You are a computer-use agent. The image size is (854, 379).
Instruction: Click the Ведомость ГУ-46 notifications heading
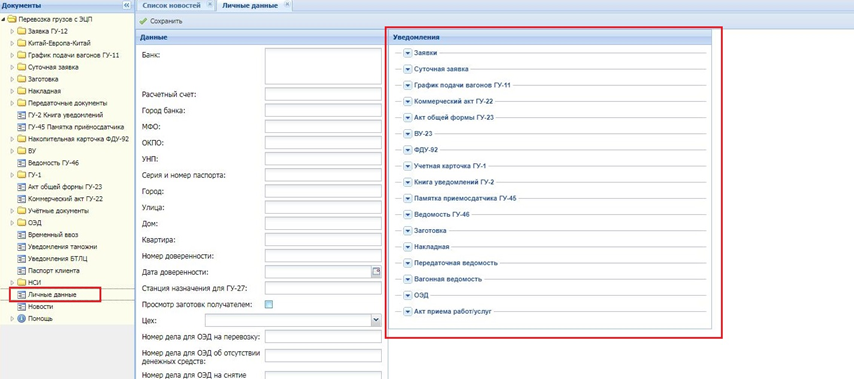point(442,215)
